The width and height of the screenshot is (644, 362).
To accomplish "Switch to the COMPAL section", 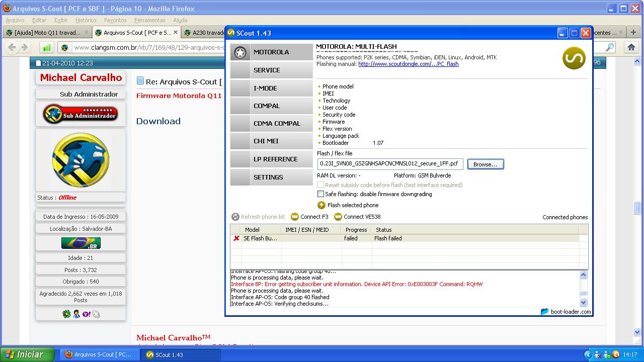I will [x=272, y=106].
